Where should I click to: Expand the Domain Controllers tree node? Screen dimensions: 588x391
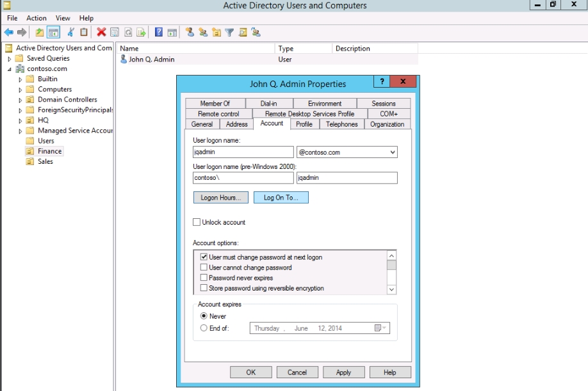tap(20, 100)
